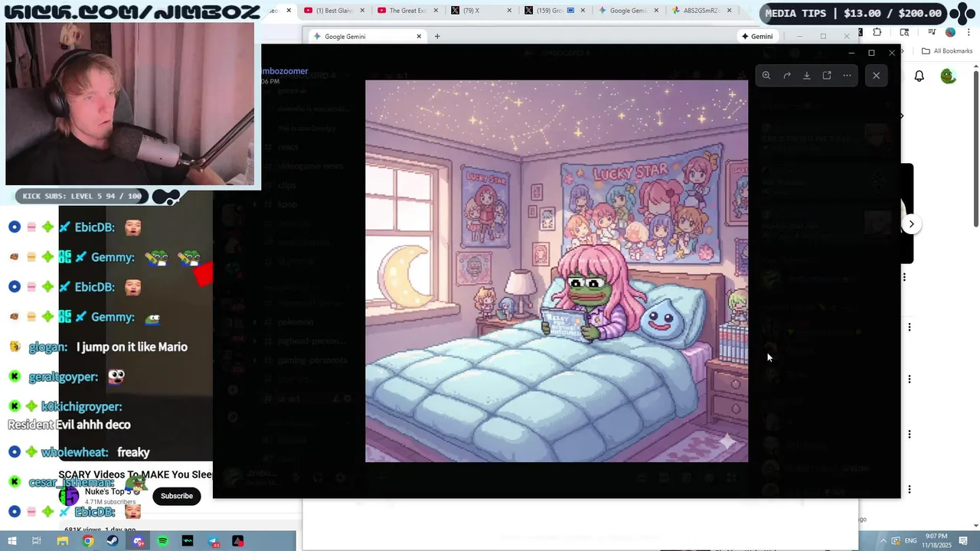Open File Explorer from the taskbar
This screenshot has height=551, width=980.
(63, 541)
